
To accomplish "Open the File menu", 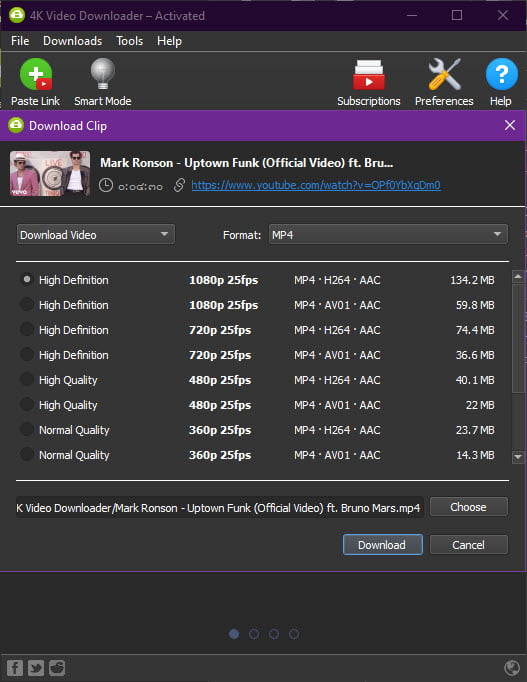I will 20,41.
